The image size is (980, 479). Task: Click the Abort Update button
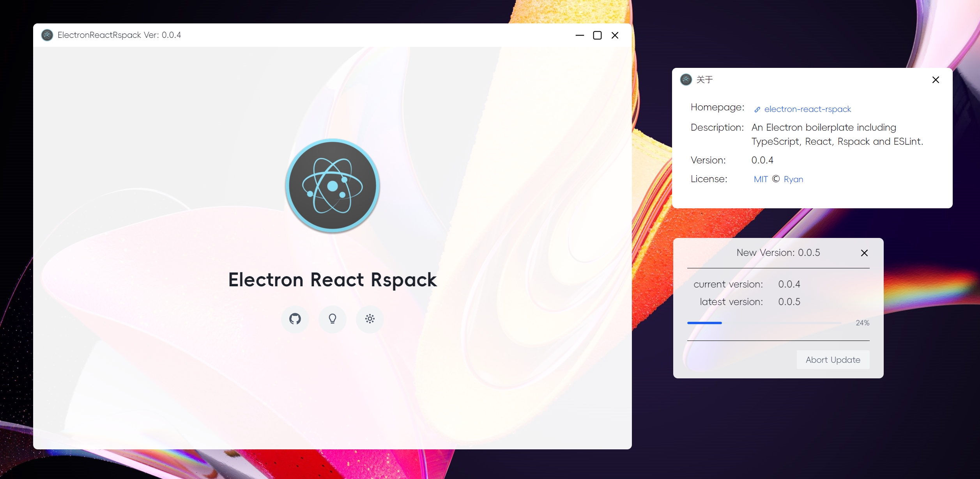coord(833,360)
